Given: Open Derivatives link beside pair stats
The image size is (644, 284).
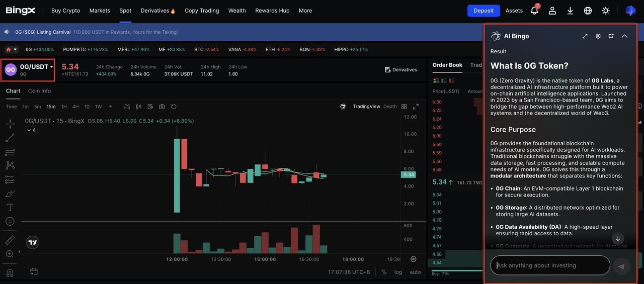Looking at the screenshot, I should point(401,70).
